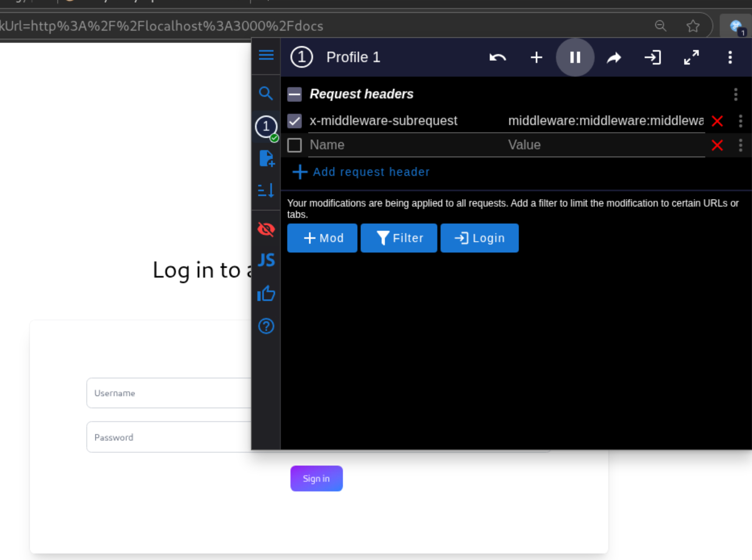Click the red crossed-eye icon

(x=266, y=229)
